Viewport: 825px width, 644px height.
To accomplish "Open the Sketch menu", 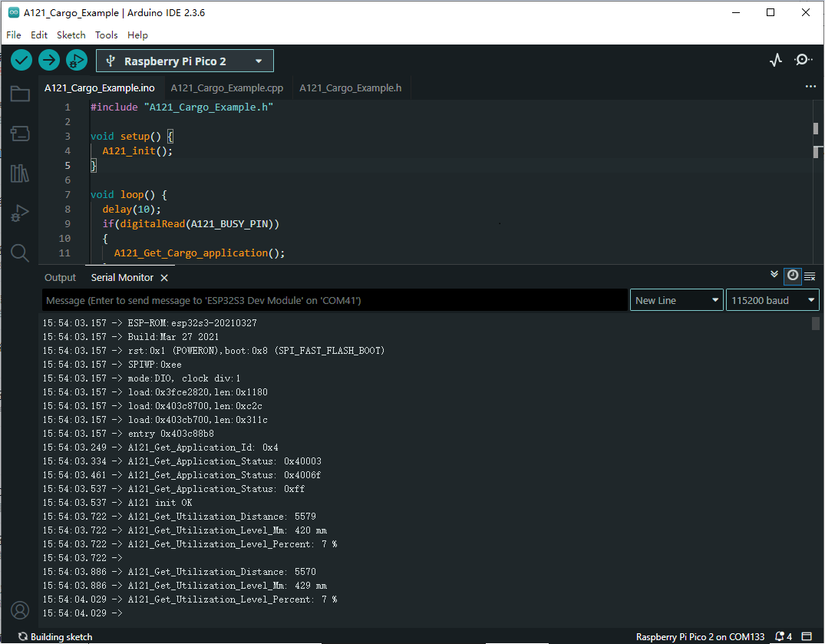I will tap(71, 35).
